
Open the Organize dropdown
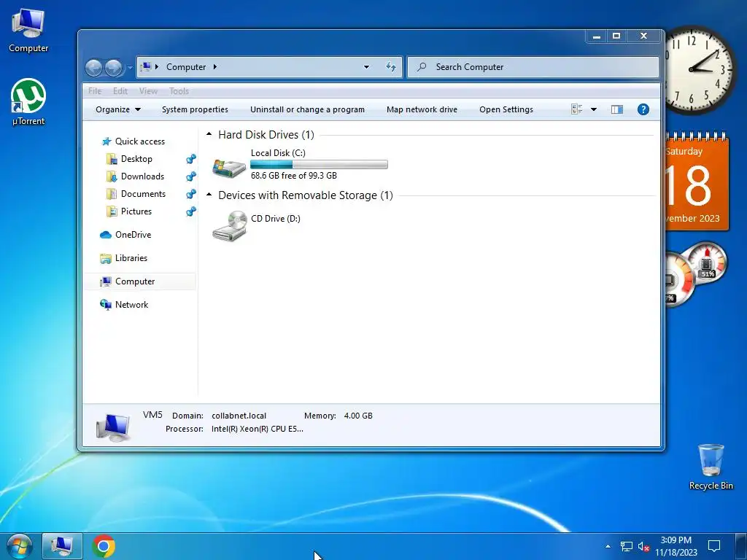point(118,109)
